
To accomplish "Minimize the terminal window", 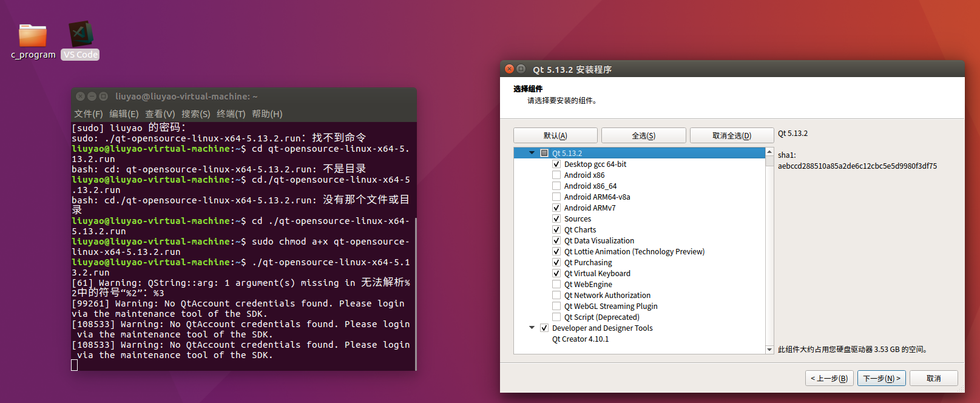I will pos(92,97).
